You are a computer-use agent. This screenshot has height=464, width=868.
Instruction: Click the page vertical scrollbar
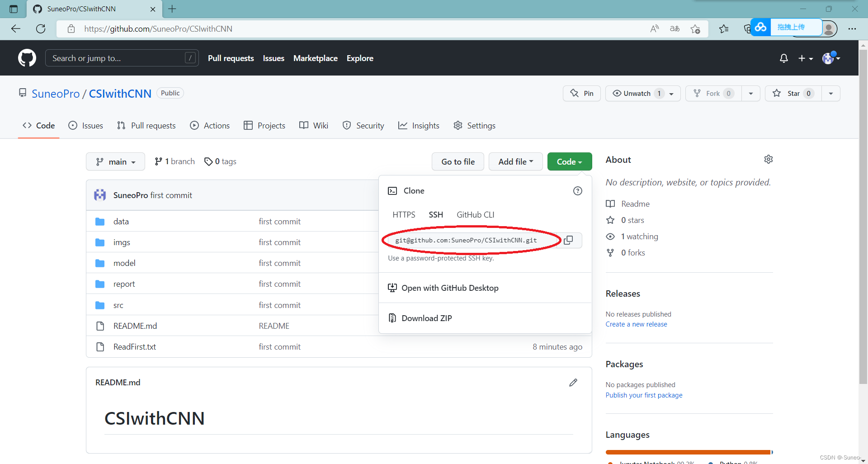[x=863, y=217]
